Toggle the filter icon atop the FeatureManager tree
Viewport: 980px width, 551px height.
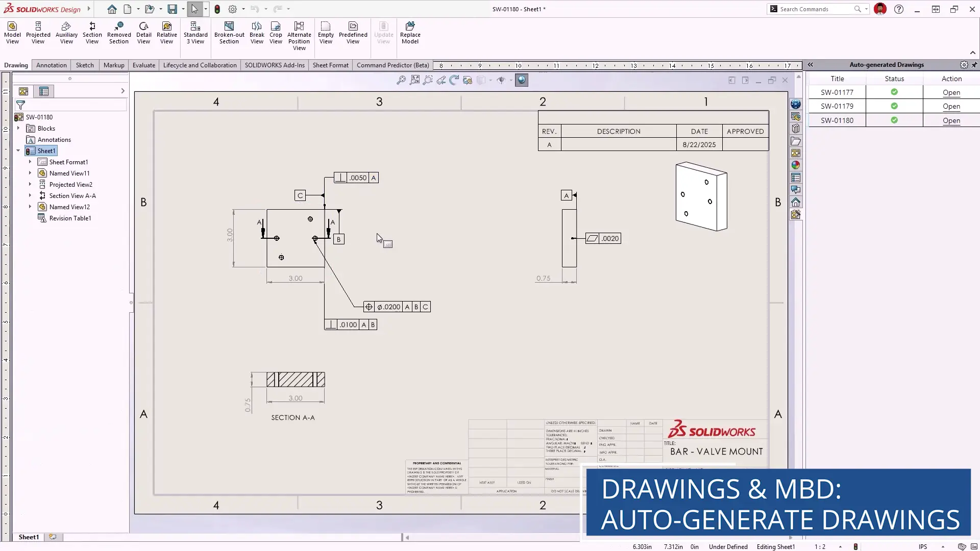coord(20,104)
